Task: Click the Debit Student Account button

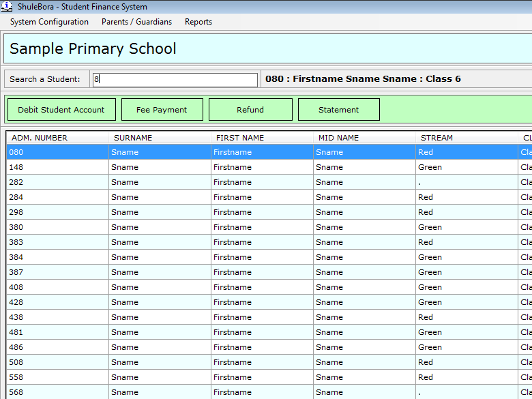Action: pos(61,110)
